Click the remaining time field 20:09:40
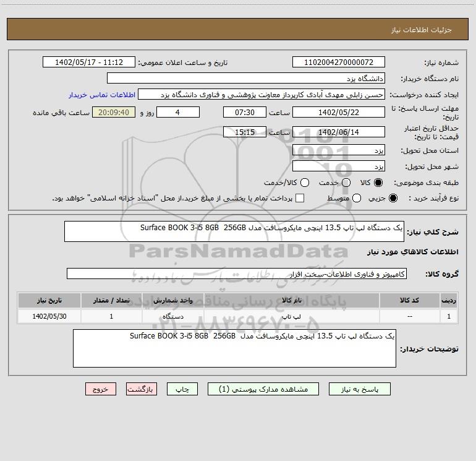 114,112
